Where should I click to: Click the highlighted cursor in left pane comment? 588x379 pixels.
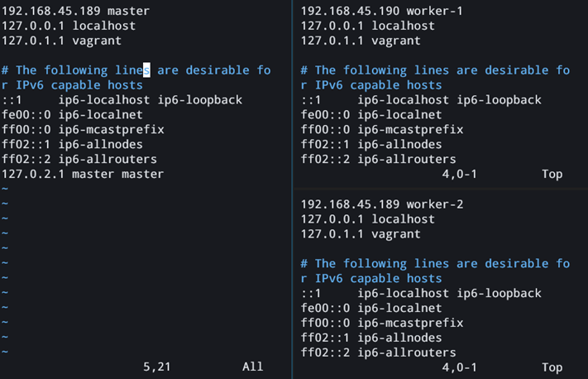[147, 70]
